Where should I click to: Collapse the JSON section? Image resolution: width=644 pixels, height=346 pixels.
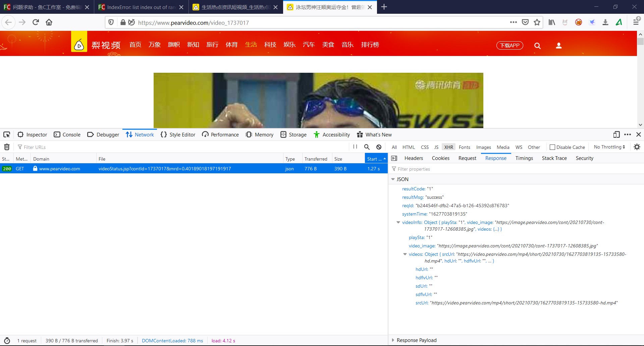pos(393,179)
